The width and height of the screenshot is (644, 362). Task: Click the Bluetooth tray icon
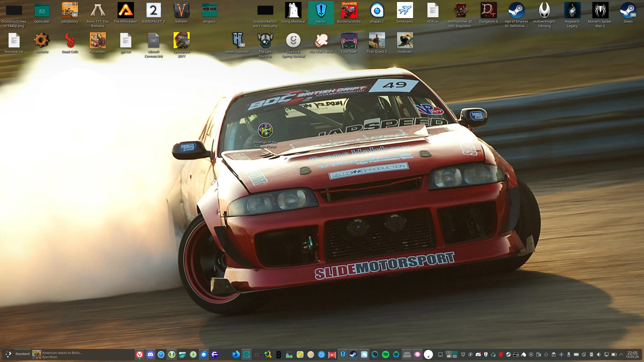[x=561, y=354]
